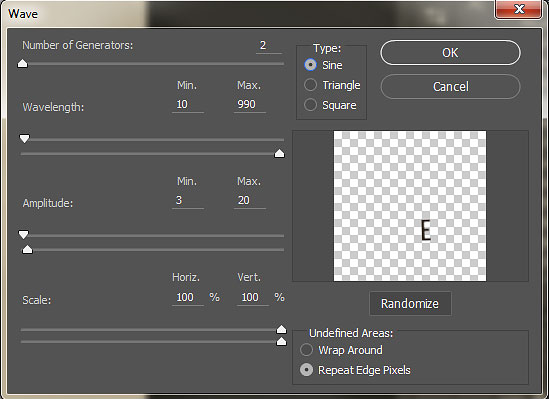Click the Number of Generators field

(x=269, y=46)
